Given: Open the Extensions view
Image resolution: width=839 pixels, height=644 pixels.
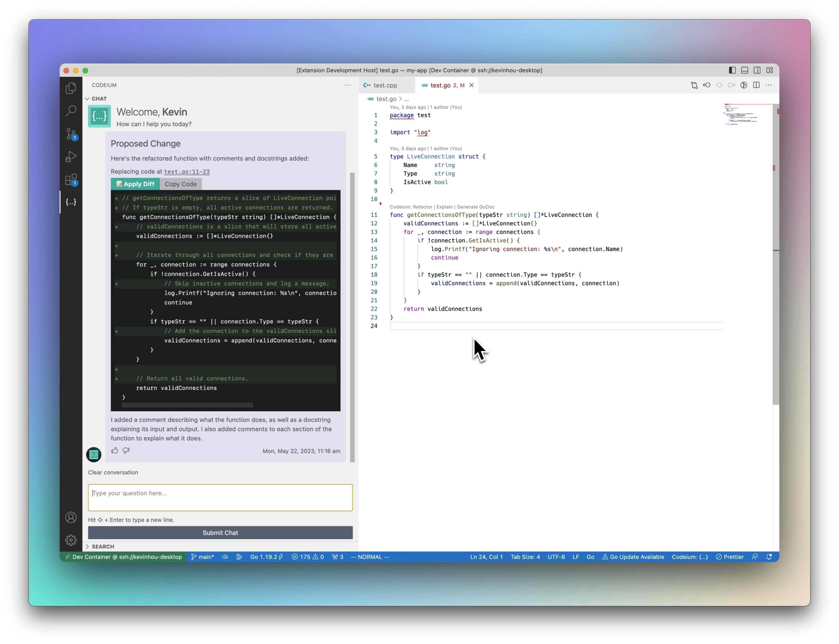Looking at the screenshot, I should 71,179.
